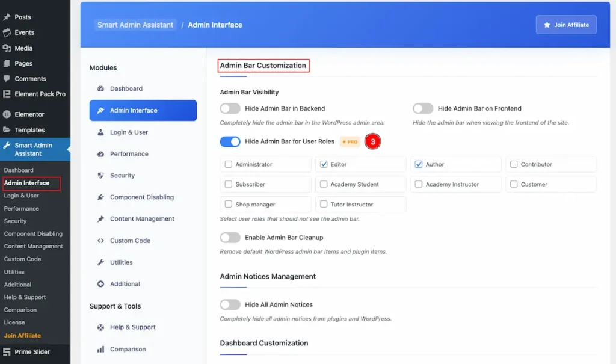Image resolution: width=616 pixels, height=364 pixels.
Task: Open Login & User in WordPress submenu
Action: pyautogui.click(x=21, y=196)
